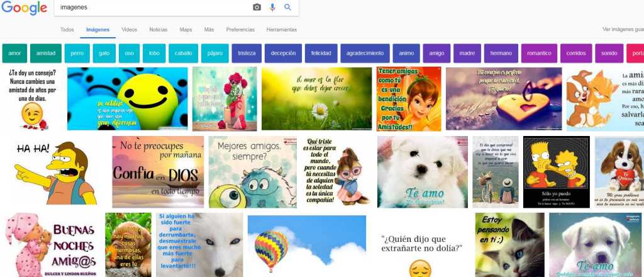
Task: Open the white puppy 'Te amo' image
Action: coord(422,172)
